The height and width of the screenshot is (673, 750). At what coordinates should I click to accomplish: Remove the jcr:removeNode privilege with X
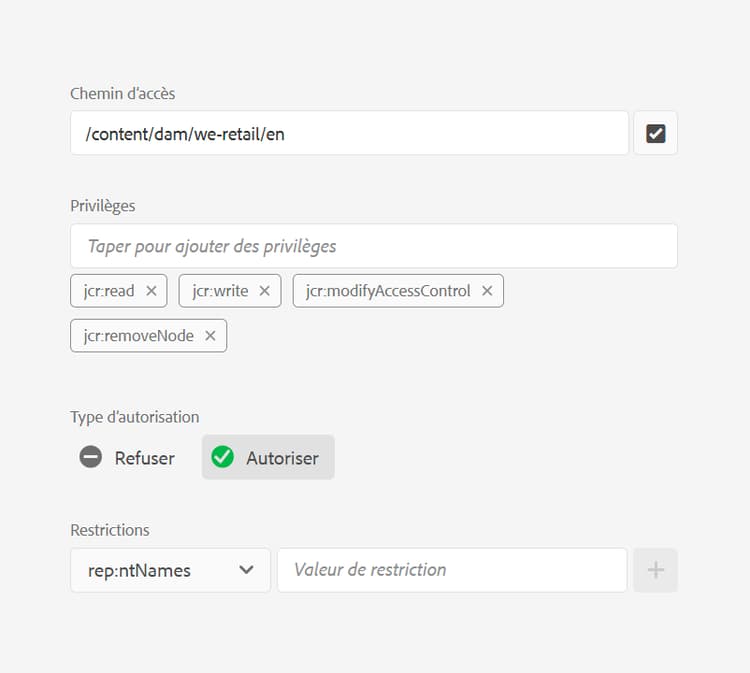pos(210,336)
